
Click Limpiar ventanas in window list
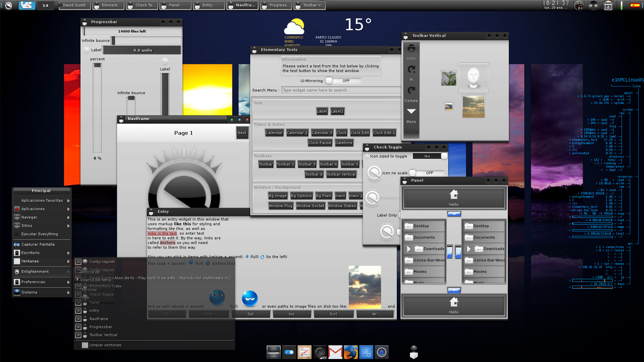pos(105,345)
